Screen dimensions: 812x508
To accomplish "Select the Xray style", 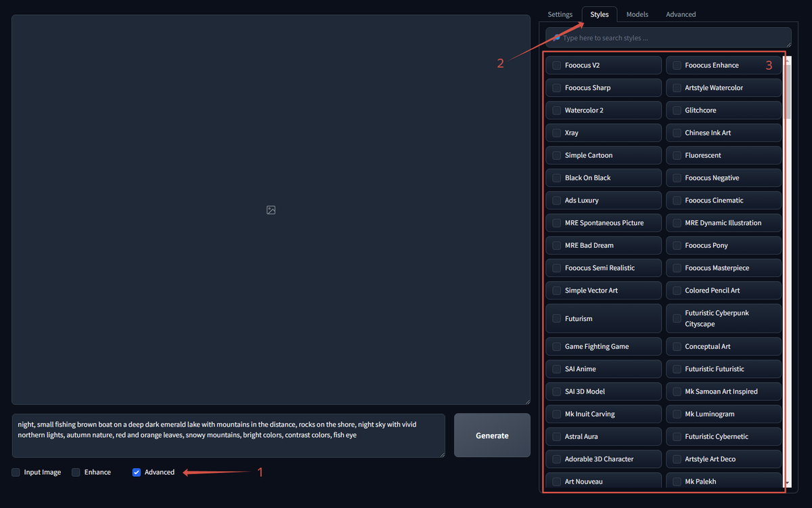I will [x=556, y=133].
